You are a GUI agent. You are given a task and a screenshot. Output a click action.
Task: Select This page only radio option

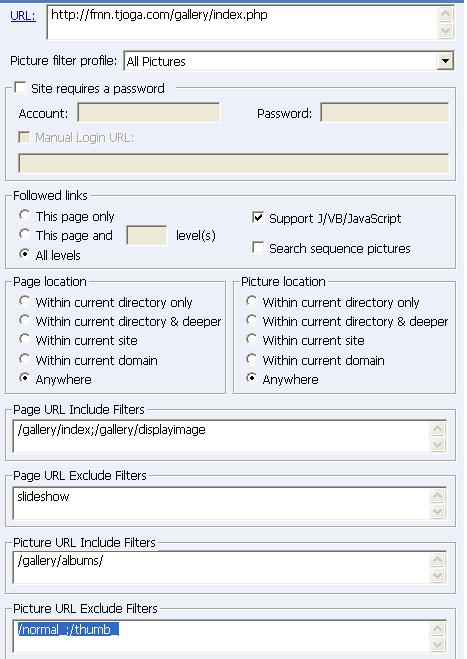[24, 216]
